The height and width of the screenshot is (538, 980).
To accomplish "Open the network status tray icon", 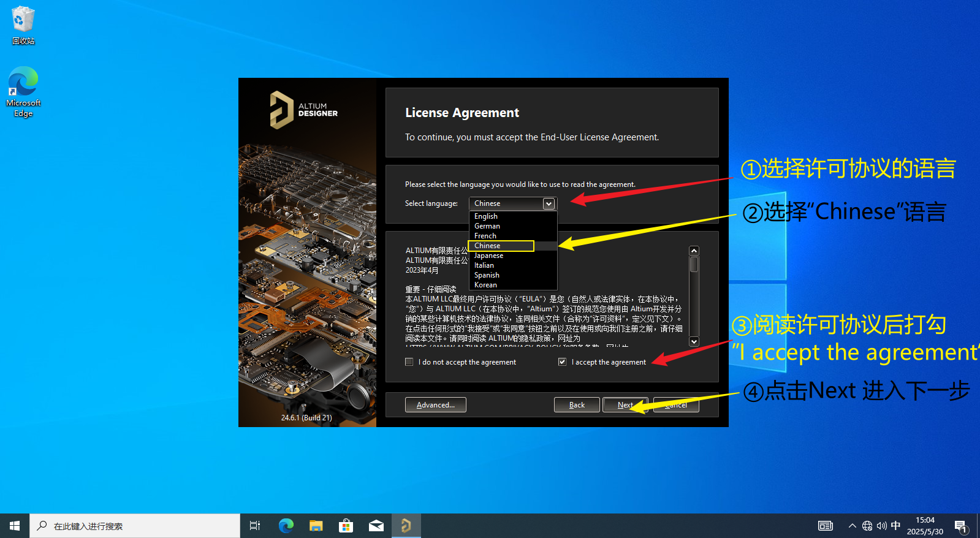I will (x=867, y=526).
